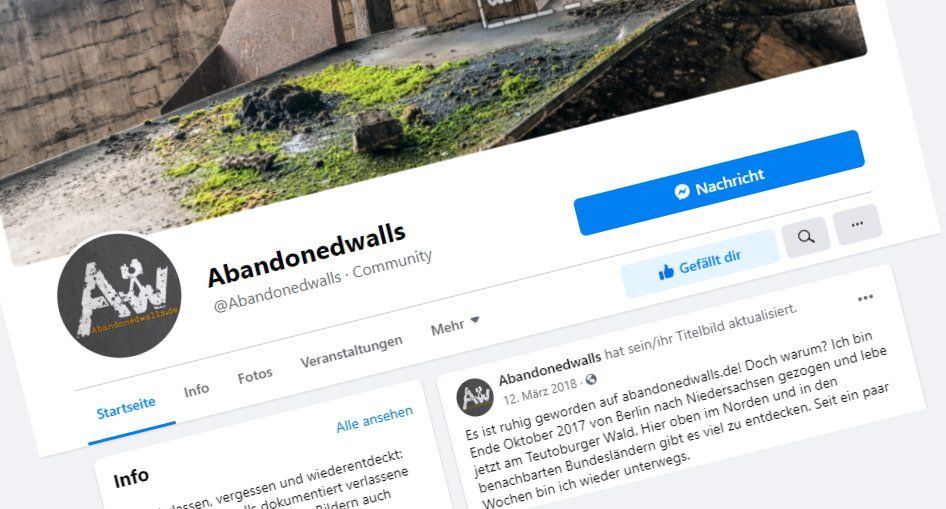946x509 pixels.
Task: Open the page options three-dots button
Action: 857,224
